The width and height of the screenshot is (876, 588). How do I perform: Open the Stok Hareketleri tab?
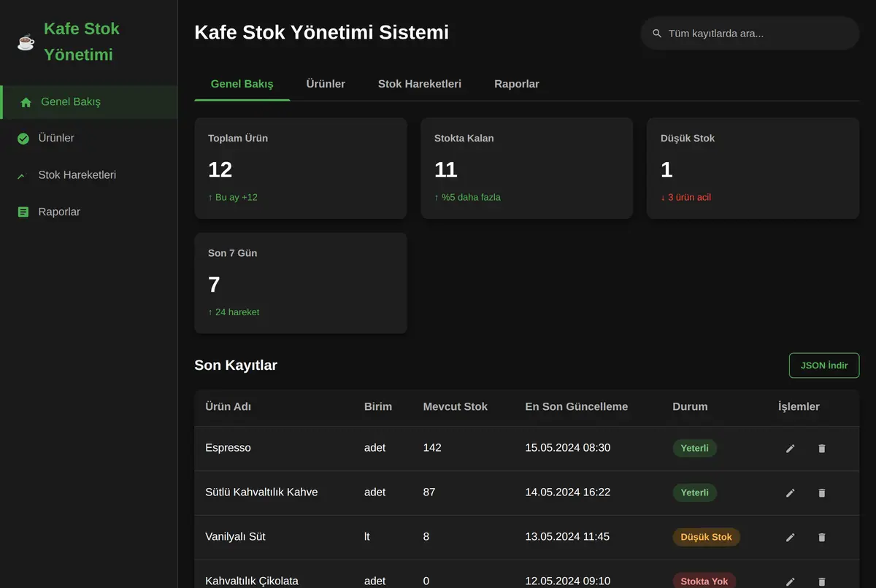point(420,84)
